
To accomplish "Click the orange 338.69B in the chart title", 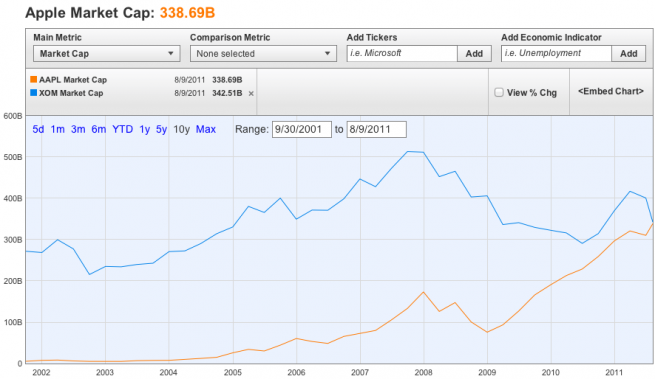I will tap(187, 13).
